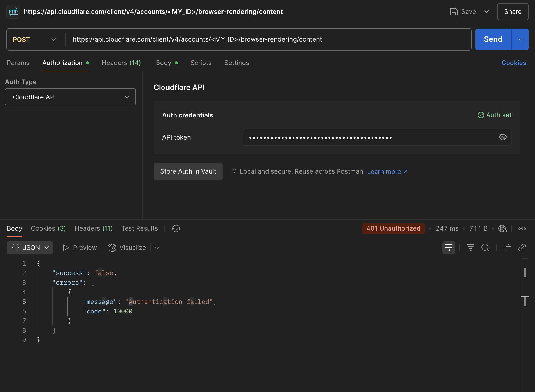Viewport: 535px width, 392px height.
Task: Click the Send button
Action: 493,39
